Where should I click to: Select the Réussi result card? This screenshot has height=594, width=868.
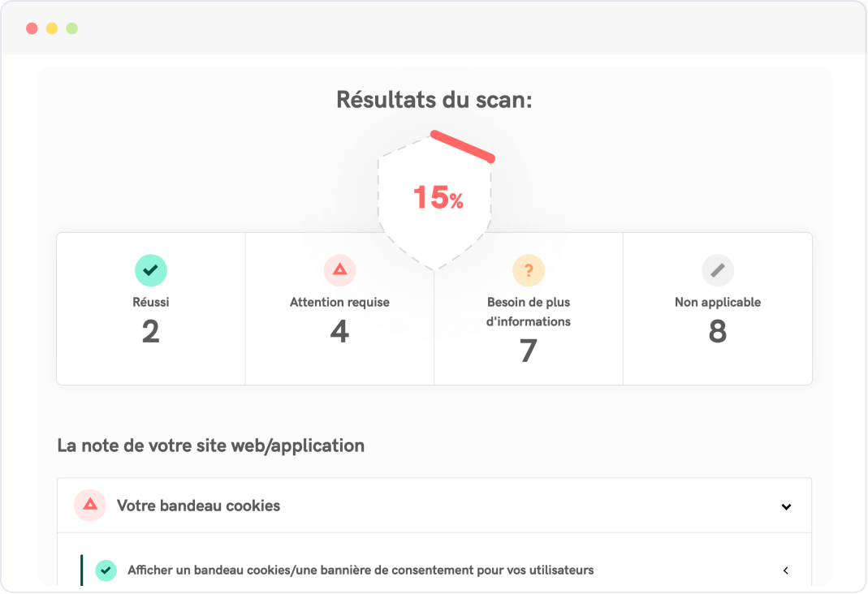(151, 308)
